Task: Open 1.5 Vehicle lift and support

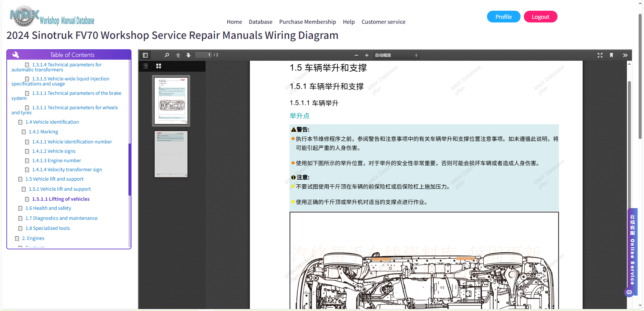Action: click(x=54, y=179)
